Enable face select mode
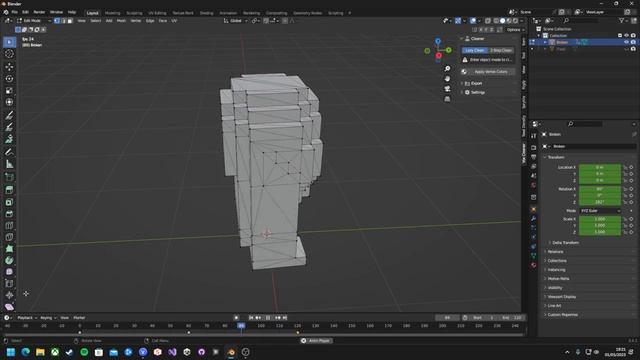The width and height of the screenshot is (640, 360). click(70, 20)
